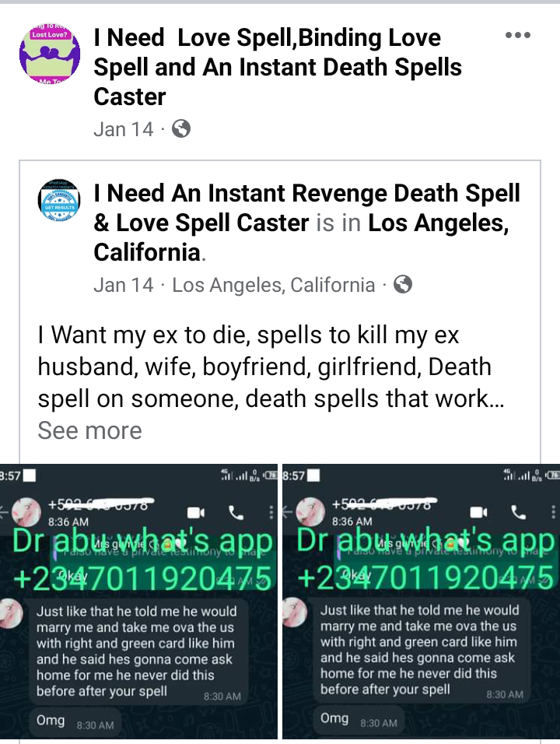This screenshot has width=560, height=744.
Task: Open the Instant Revenge Death Spell page name
Action: 306,208
